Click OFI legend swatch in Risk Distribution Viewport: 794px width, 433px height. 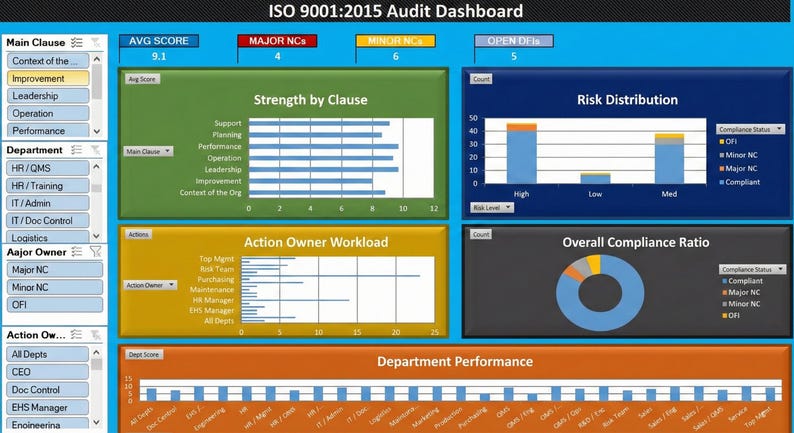tap(722, 142)
